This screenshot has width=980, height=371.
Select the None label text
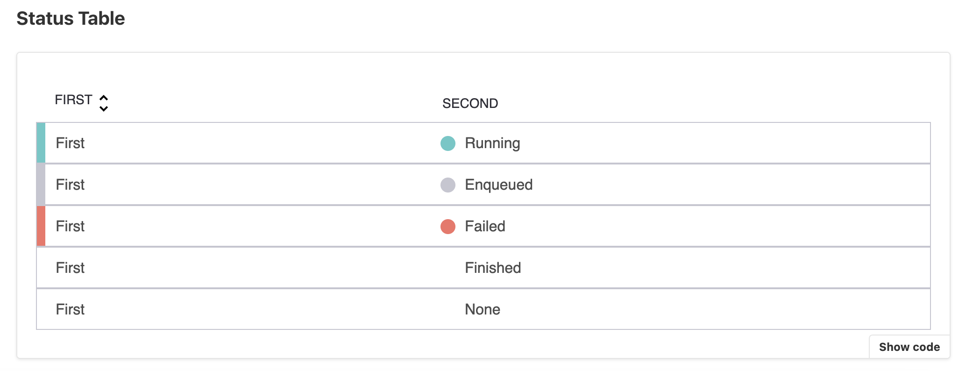point(483,310)
